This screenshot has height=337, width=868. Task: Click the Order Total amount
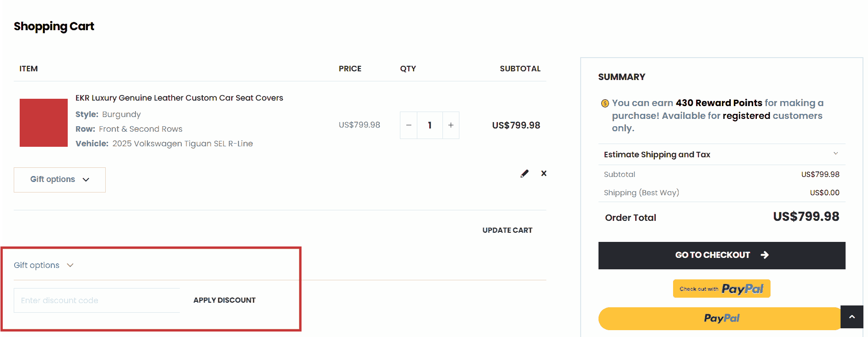806,217
